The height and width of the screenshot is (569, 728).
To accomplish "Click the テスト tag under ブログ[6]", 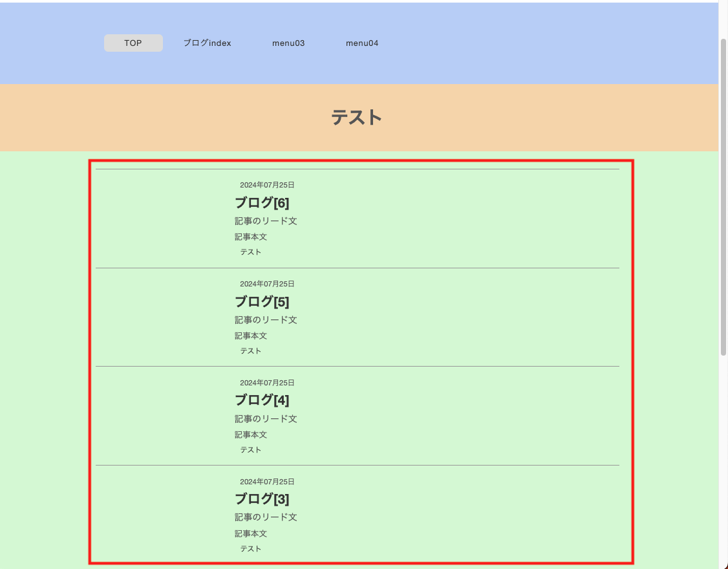I will point(251,252).
